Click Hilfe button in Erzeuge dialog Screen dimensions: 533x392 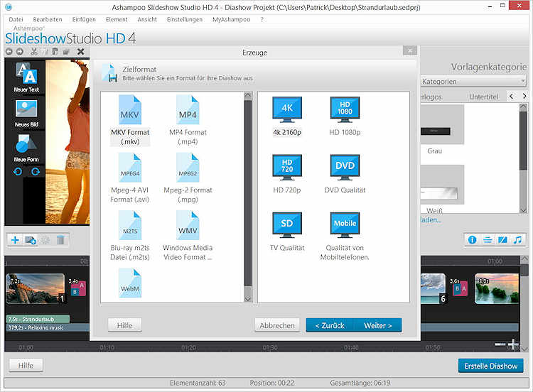point(124,325)
